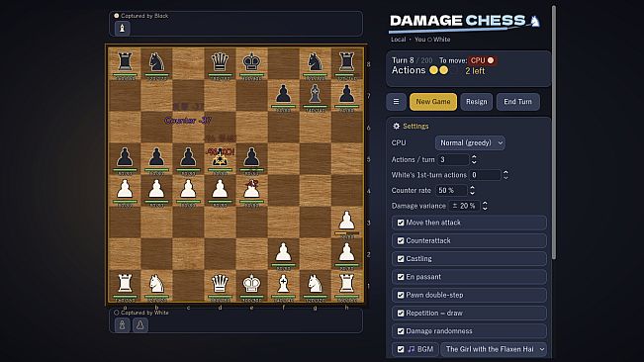The width and height of the screenshot is (644, 362).
Task: Select the black knight on b8
Action: coord(156,62)
